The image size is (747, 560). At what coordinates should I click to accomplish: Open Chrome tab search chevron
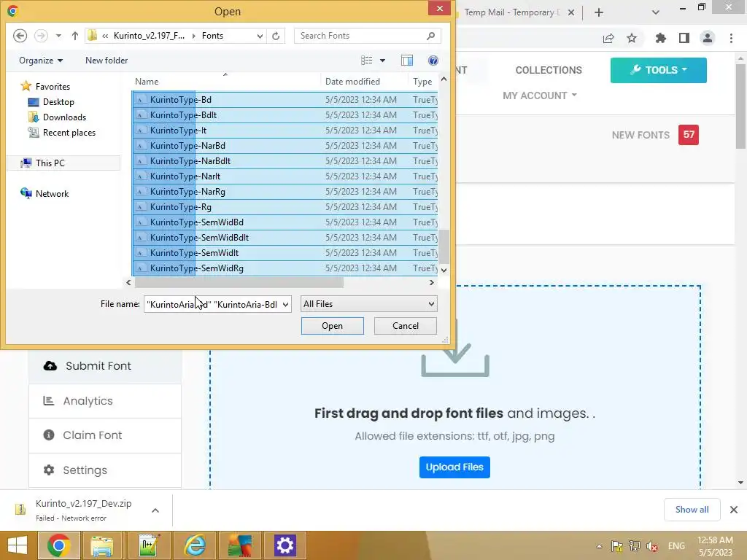(x=656, y=12)
